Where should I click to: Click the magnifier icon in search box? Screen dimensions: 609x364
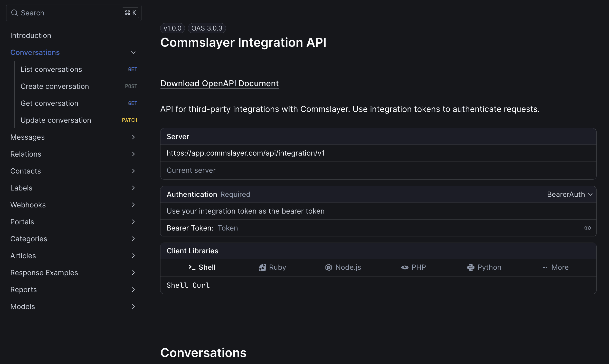click(15, 13)
